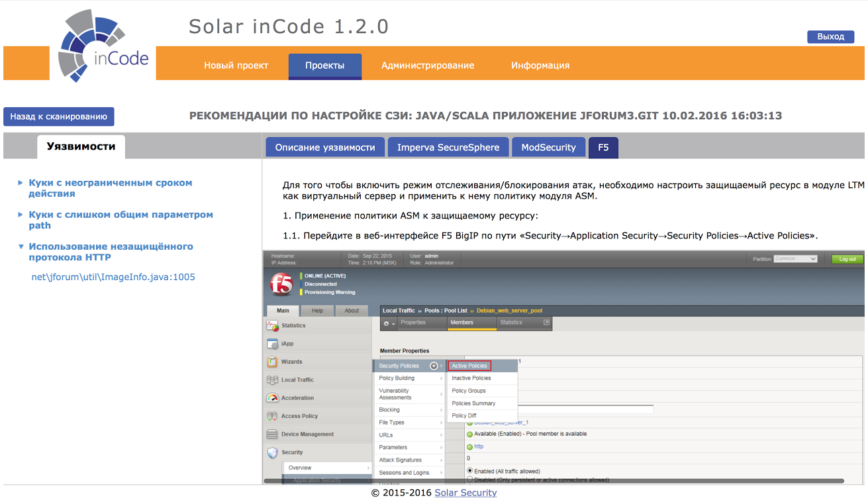Click the Access Policy icon
The height and width of the screenshot is (502, 868).
click(x=271, y=416)
